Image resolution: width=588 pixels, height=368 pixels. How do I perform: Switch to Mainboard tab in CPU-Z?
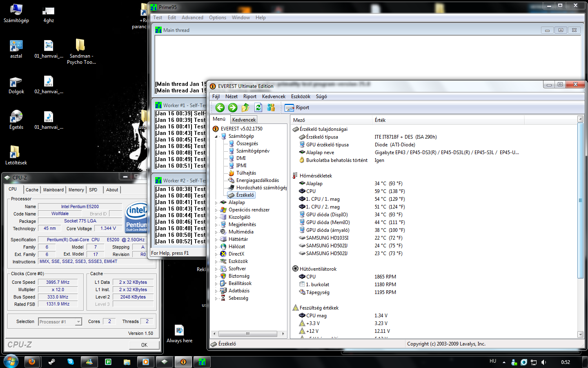(53, 190)
